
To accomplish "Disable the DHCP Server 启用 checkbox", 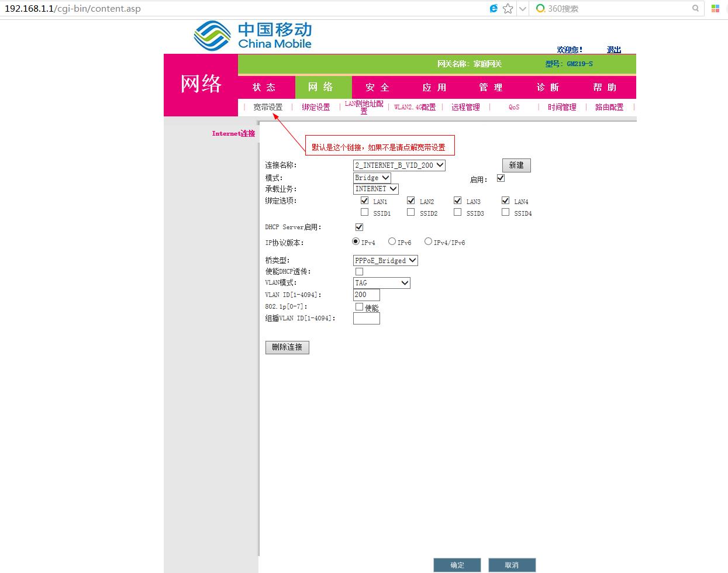I will click(x=358, y=227).
